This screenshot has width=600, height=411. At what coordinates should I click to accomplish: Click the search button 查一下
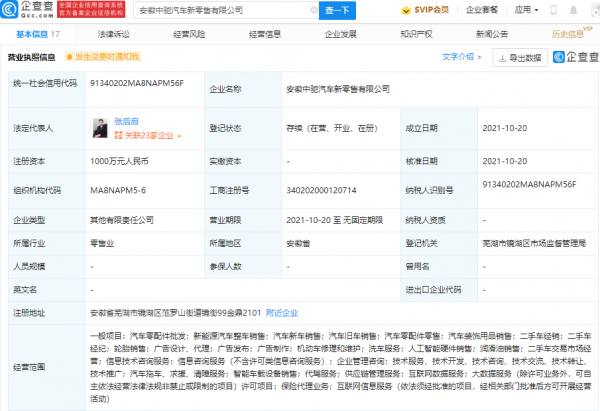(337, 10)
